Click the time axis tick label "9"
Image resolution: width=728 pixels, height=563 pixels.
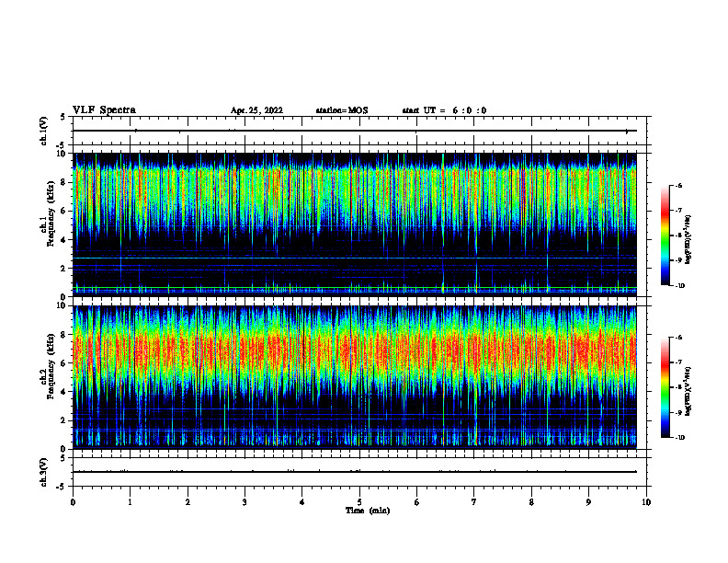click(x=588, y=502)
